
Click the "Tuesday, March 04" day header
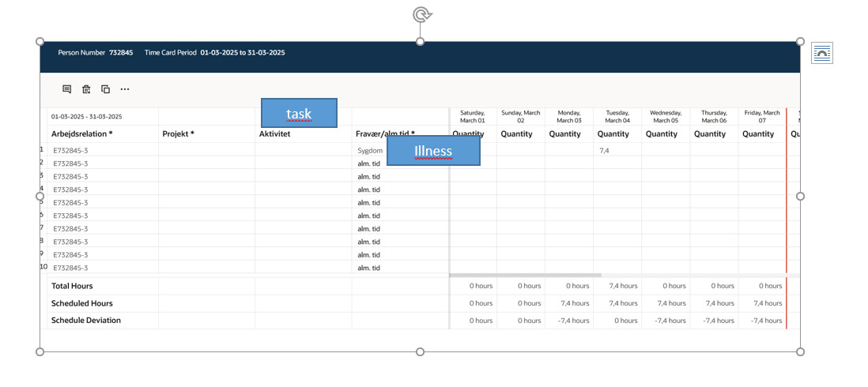click(617, 117)
